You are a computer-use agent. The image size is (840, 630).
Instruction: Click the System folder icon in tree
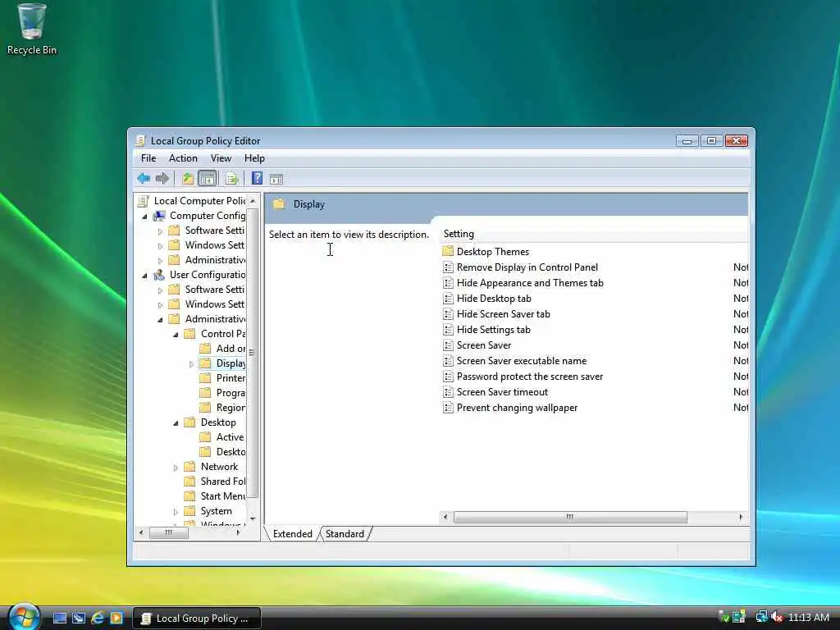(189, 511)
